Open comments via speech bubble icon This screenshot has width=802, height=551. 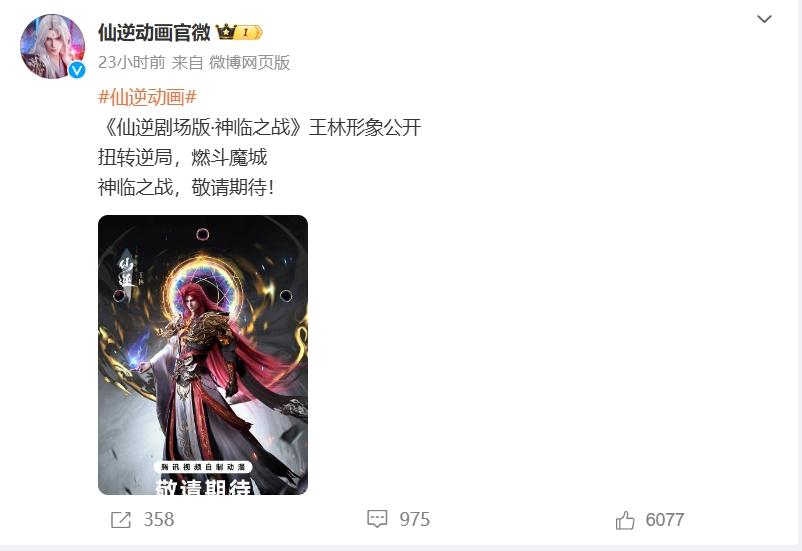[377, 519]
